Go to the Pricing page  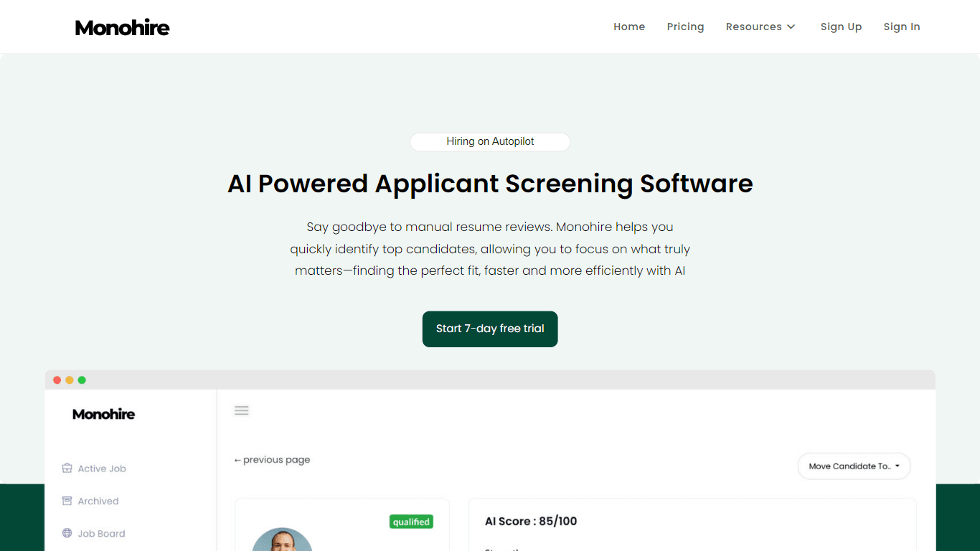[x=685, y=27]
